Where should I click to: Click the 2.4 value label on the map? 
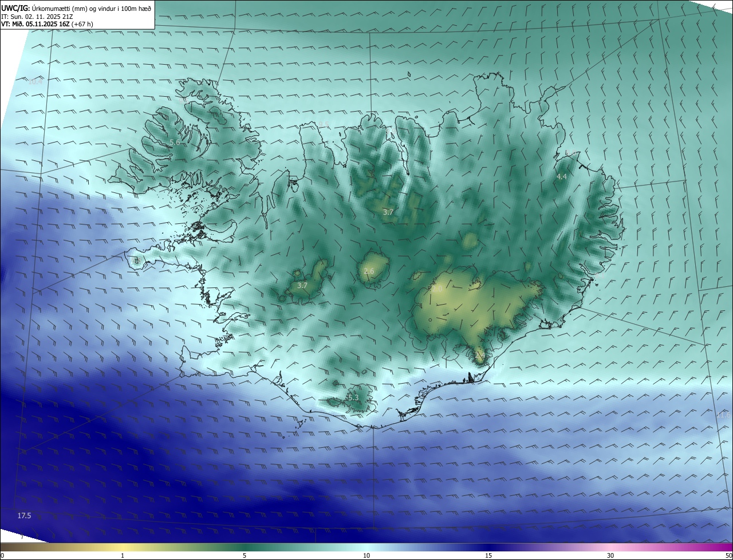(x=480, y=356)
